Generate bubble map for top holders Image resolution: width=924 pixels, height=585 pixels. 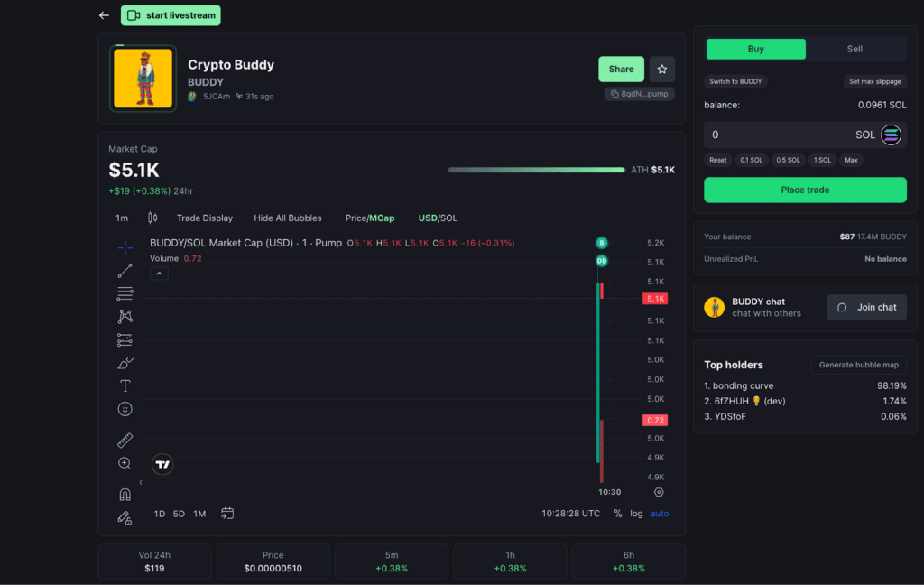[859, 365]
